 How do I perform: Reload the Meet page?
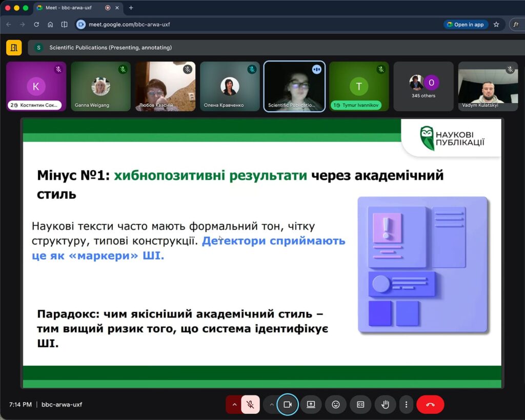[x=36, y=24]
